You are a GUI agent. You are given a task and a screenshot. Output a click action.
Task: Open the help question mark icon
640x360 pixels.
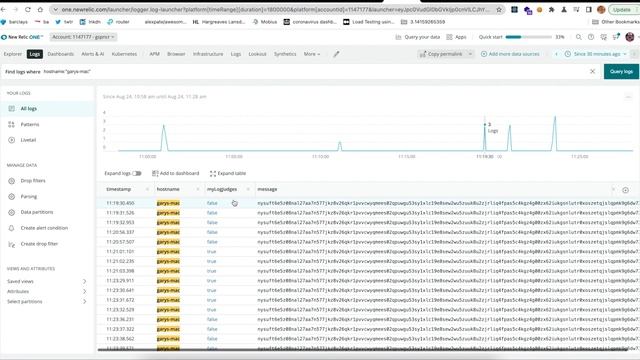591,37
